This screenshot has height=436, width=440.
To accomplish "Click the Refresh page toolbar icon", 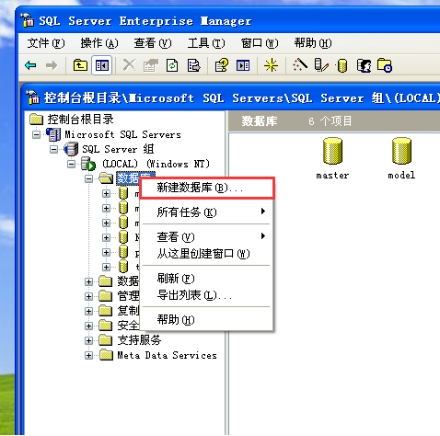I will tap(172, 65).
